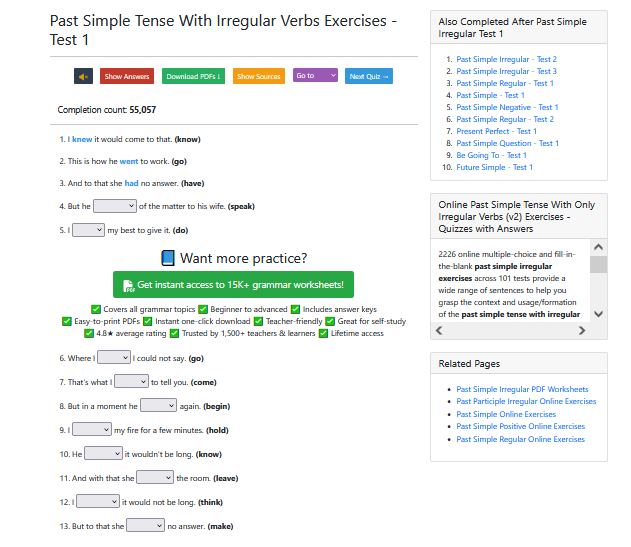Open the purple "Go to" dropdown
This screenshot has height=547, width=631.
(315, 76)
